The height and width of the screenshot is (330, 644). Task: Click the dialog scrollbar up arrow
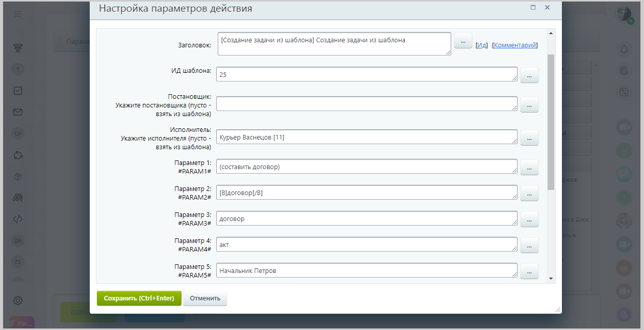(x=551, y=34)
